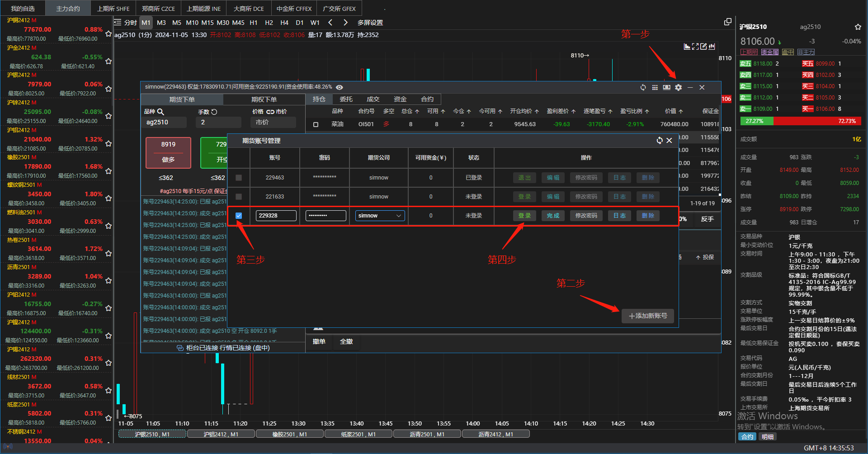
Task: Click 完成 for account 229328
Action: (553, 216)
